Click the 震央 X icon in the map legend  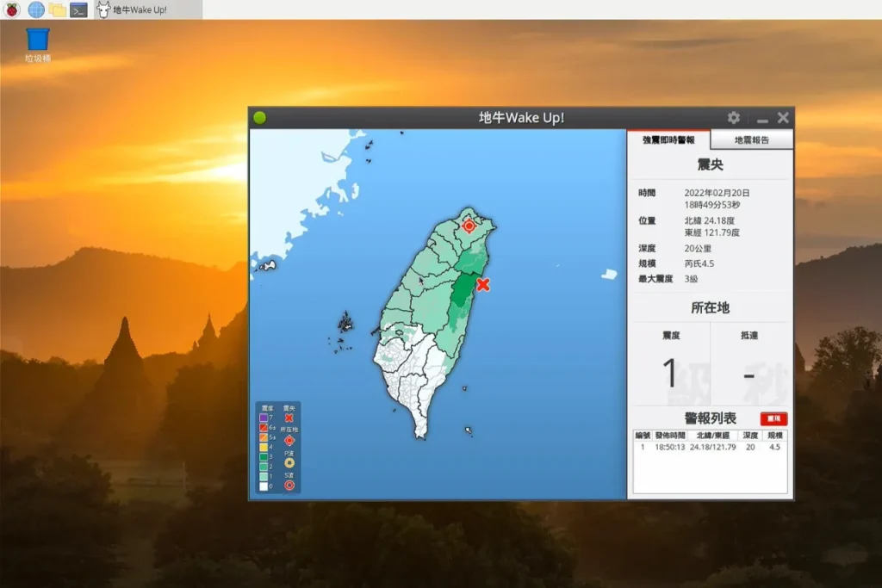coord(289,418)
